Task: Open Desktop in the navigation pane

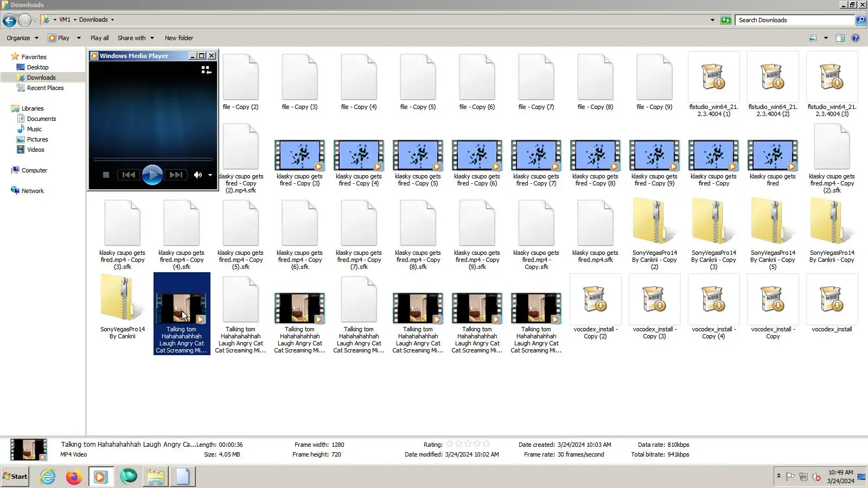Action: (37, 67)
